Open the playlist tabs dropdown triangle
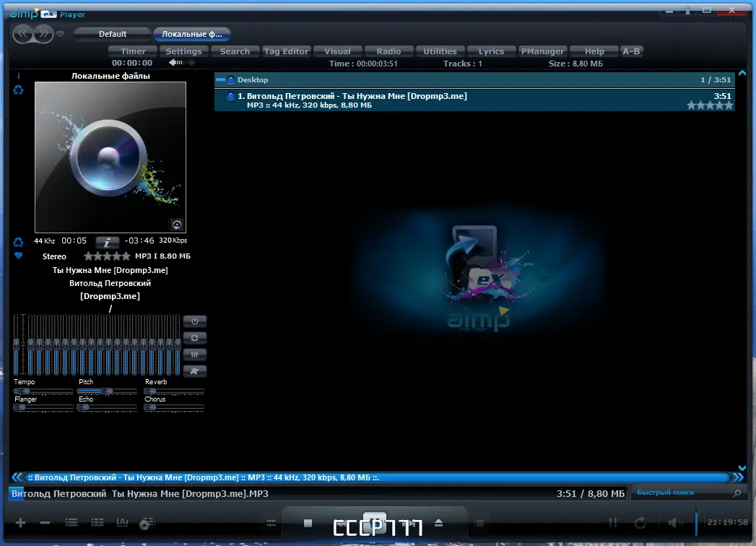This screenshot has width=756, height=546. (x=60, y=34)
